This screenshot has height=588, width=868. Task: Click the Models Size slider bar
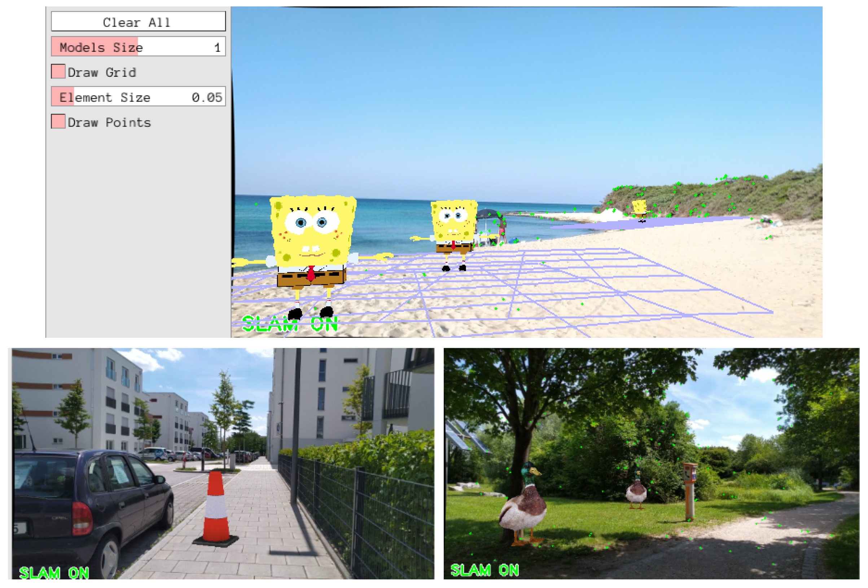138,47
